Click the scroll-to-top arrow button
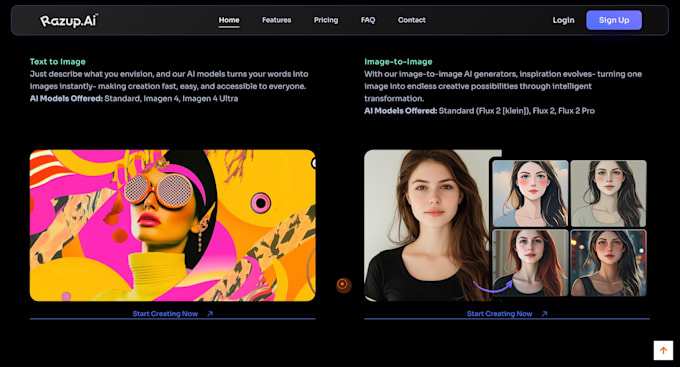The width and height of the screenshot is (680, 367). pos(663,351)
